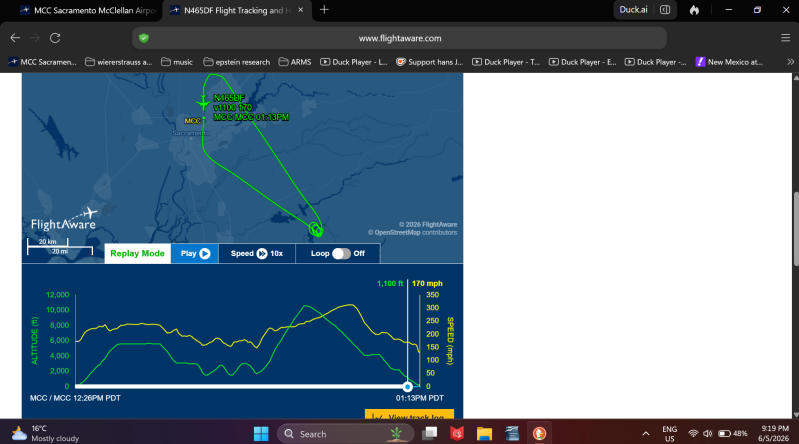
Task: Open battery 48% tray icon
Action: [x=732, y=434]
